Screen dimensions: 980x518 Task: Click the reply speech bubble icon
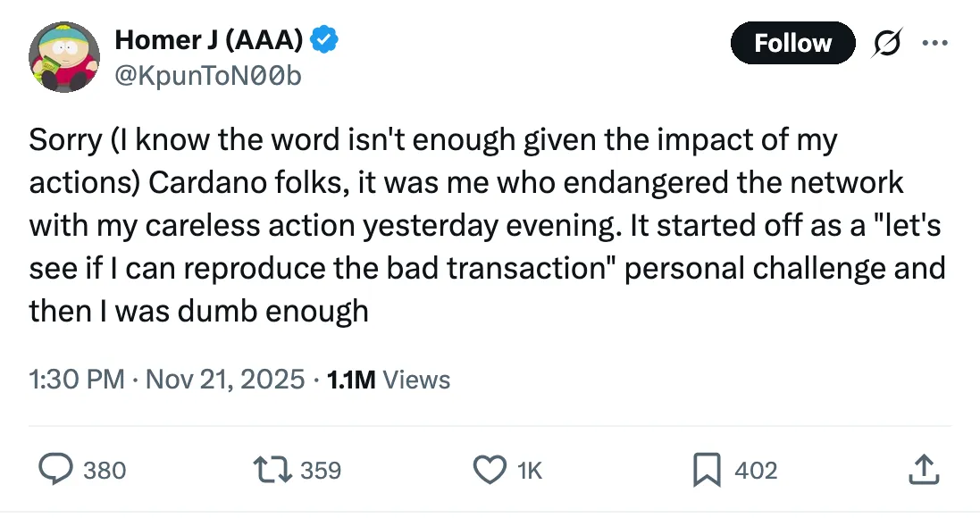click(x=57, y=470)
